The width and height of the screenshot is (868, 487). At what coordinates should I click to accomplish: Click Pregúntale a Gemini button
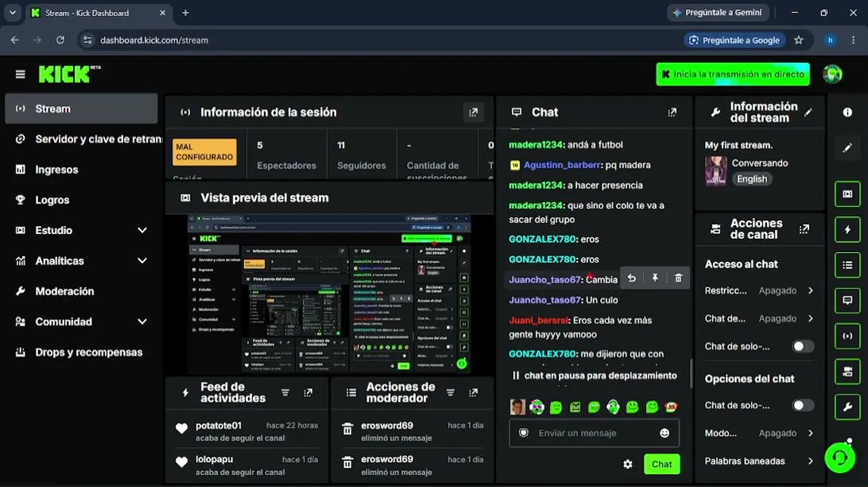pos(717,12)
